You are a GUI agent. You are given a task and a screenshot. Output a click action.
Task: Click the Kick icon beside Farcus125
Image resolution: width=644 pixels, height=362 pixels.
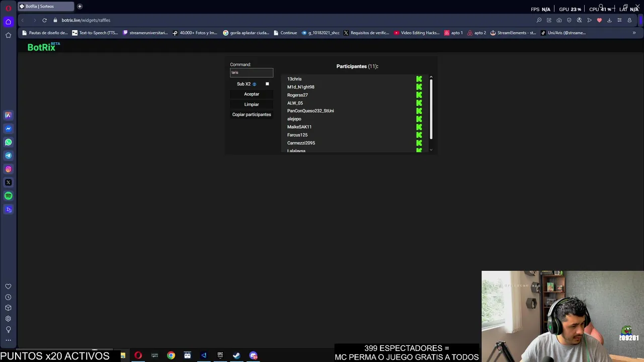419,135
